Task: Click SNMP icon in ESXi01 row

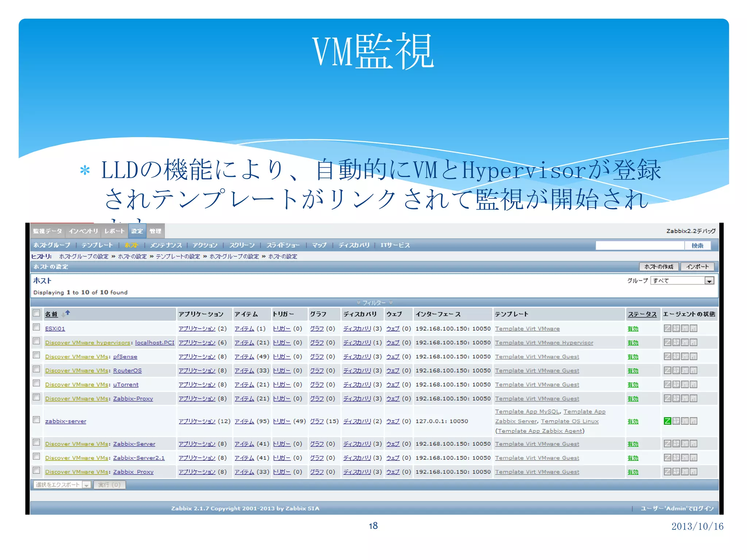Action: pos(676,328)
